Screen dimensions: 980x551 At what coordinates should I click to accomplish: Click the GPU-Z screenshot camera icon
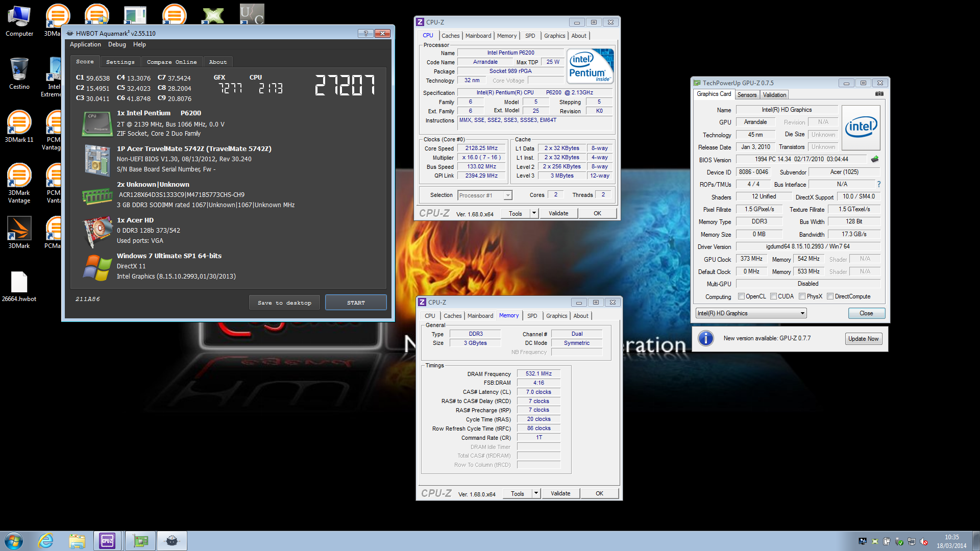pos(879,94)
